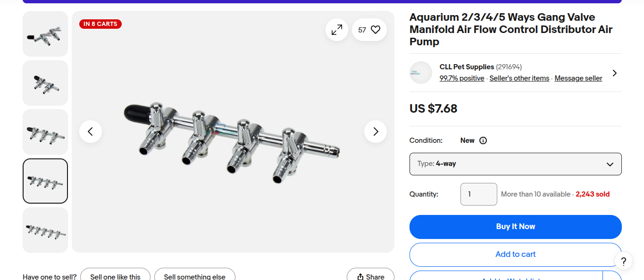Open the condition info icon next to New

coord(483,140)
